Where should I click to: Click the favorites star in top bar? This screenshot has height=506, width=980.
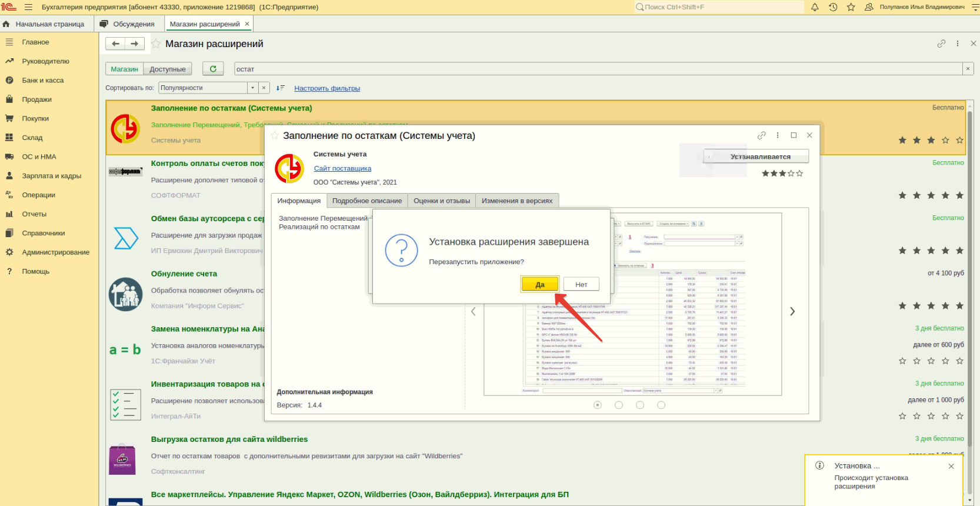pos(851,7)
